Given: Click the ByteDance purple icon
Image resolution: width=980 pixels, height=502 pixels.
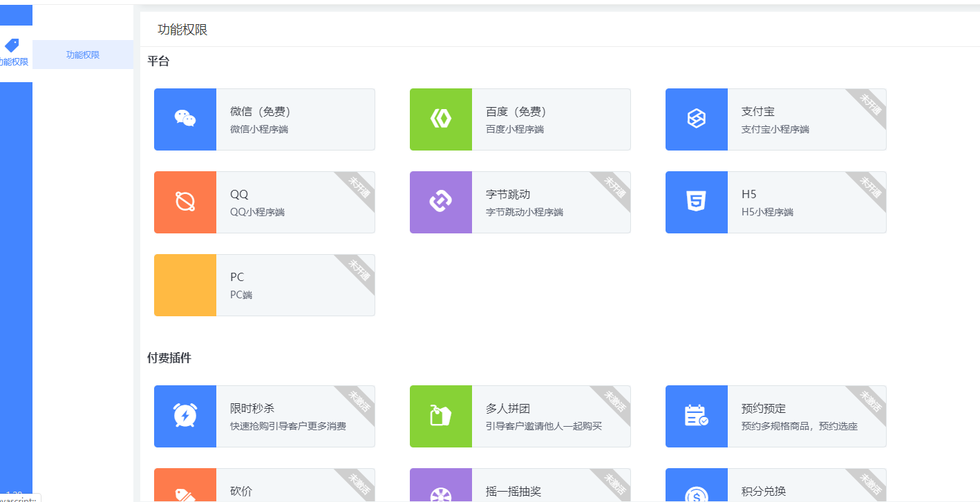Looking at the screenshot, I should [x=441, y=202].
